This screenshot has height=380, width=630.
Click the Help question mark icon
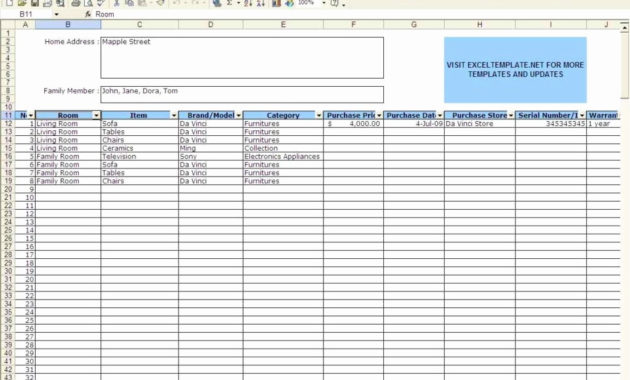pyautogui.click(x=334, y=3)
